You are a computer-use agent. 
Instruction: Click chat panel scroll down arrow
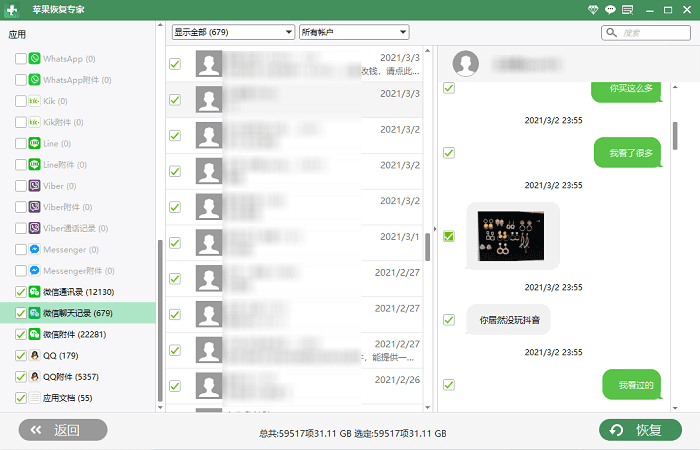point(675,408)
